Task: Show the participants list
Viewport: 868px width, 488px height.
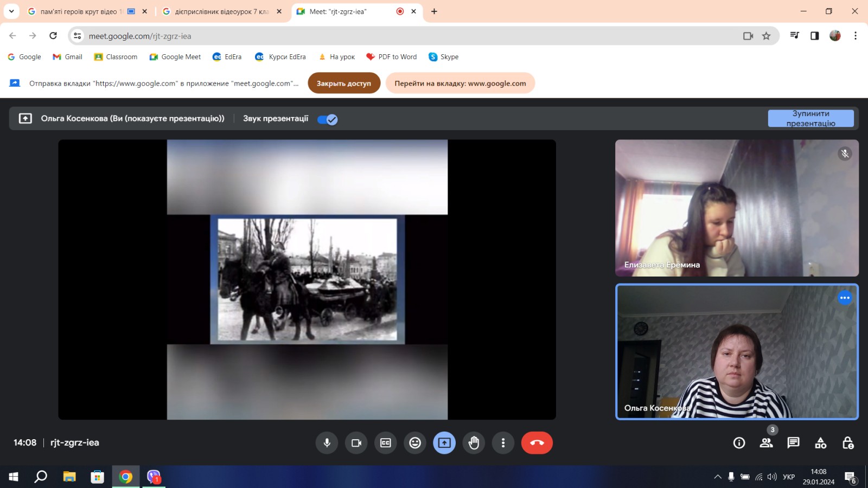Action: coord(766,443)
